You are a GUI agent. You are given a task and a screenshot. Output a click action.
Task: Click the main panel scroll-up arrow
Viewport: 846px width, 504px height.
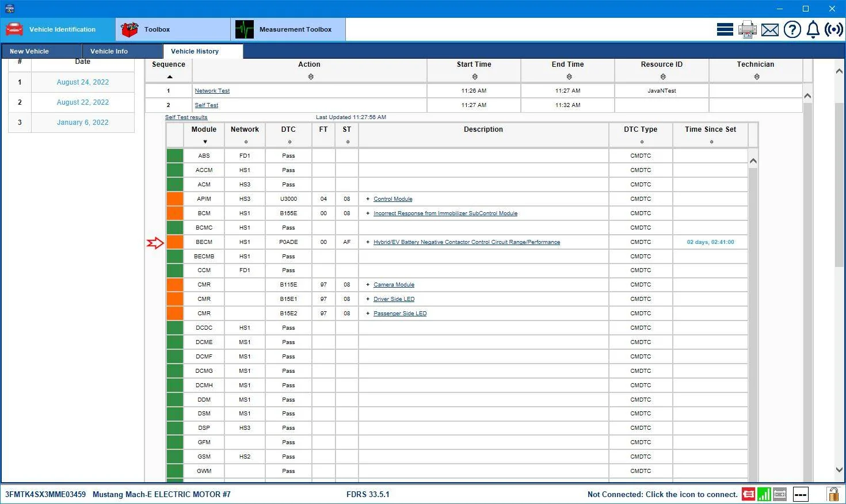(839, 71)
